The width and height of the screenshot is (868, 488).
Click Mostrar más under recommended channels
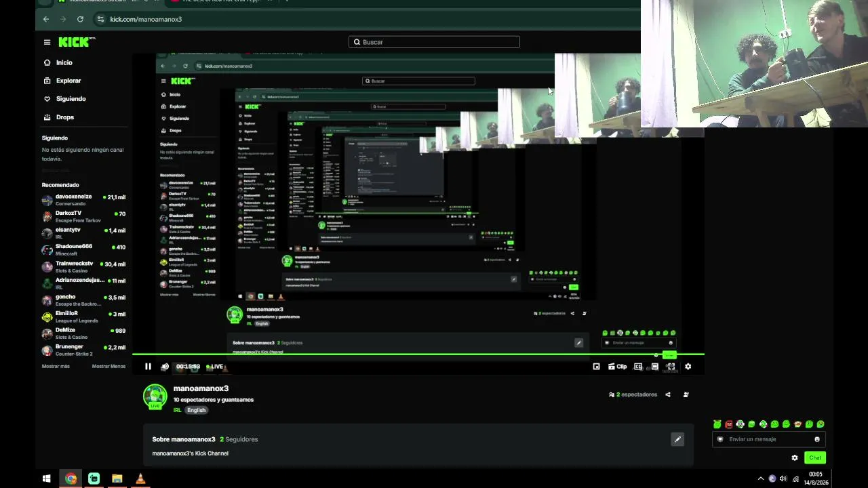(x=56, y=366)
